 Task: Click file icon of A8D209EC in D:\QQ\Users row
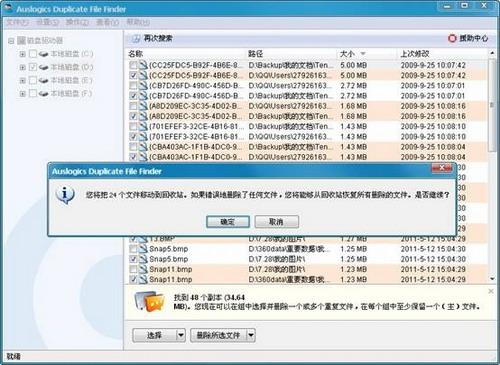pos(143,106)
